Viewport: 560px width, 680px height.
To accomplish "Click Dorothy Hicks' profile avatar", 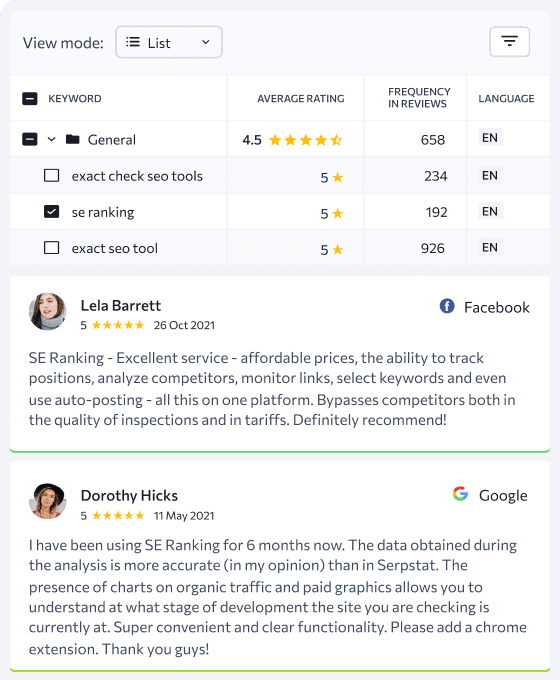I will [47, 501].
